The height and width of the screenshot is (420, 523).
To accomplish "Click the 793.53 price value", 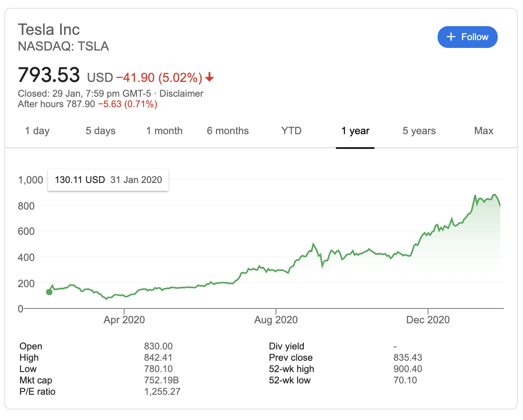I will click(x=49, y=75).
